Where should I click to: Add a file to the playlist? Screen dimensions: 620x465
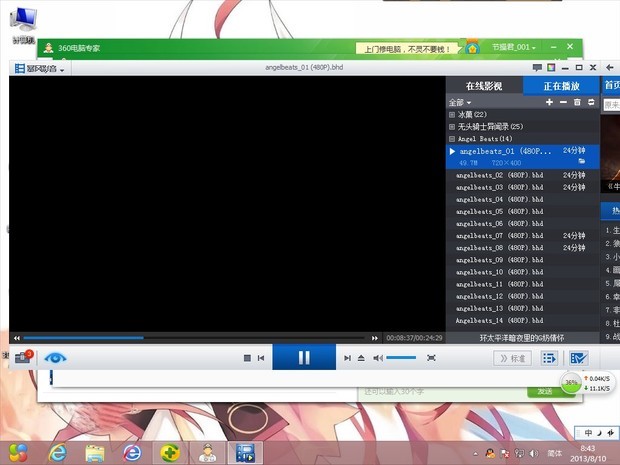point(549,102)
